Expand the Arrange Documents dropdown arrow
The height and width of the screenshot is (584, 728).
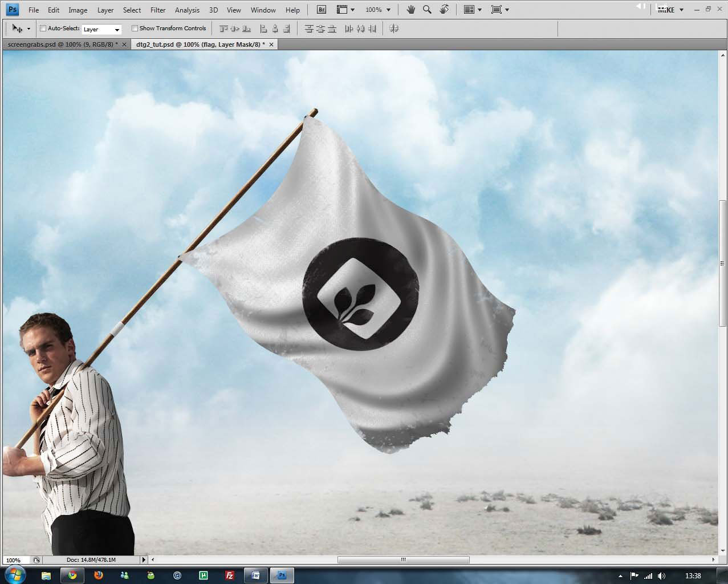[x=479, y=10]
